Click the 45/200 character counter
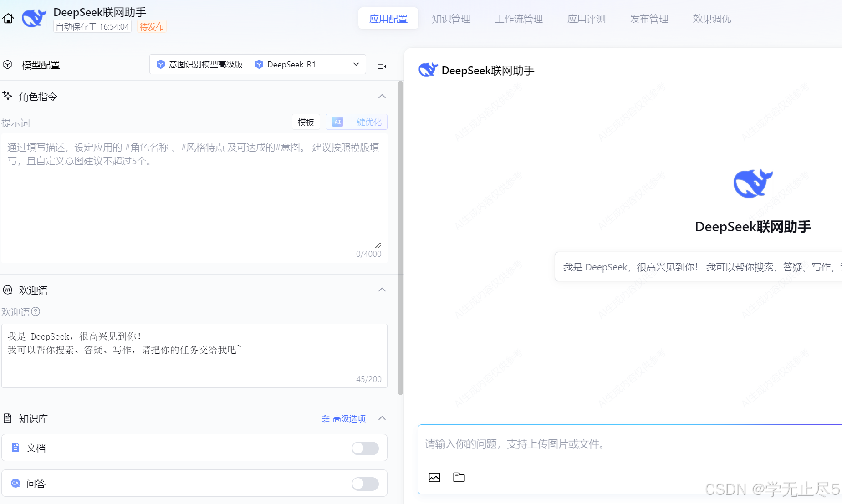This screenshot has height=504, width=842. click(369, 379)
